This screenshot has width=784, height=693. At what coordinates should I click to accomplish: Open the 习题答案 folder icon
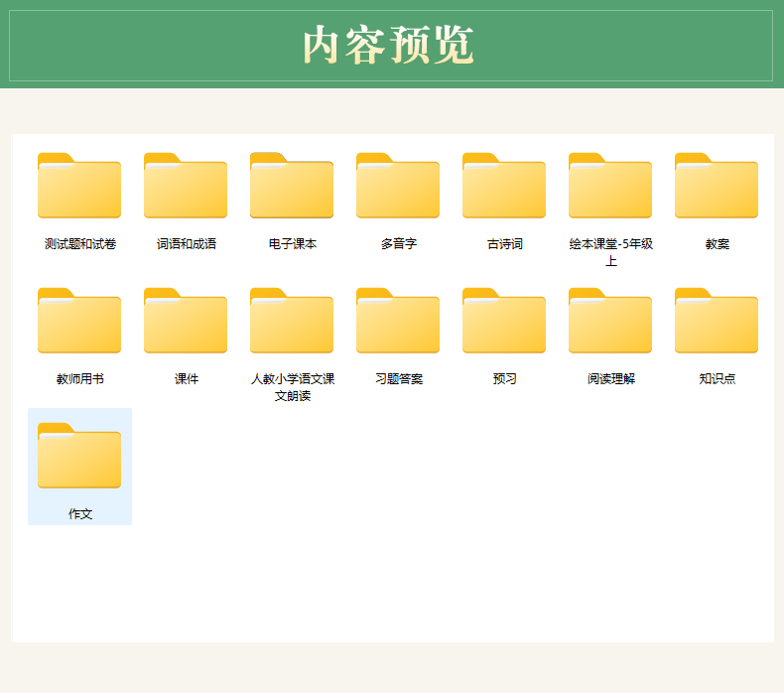(x=398, y=321)
